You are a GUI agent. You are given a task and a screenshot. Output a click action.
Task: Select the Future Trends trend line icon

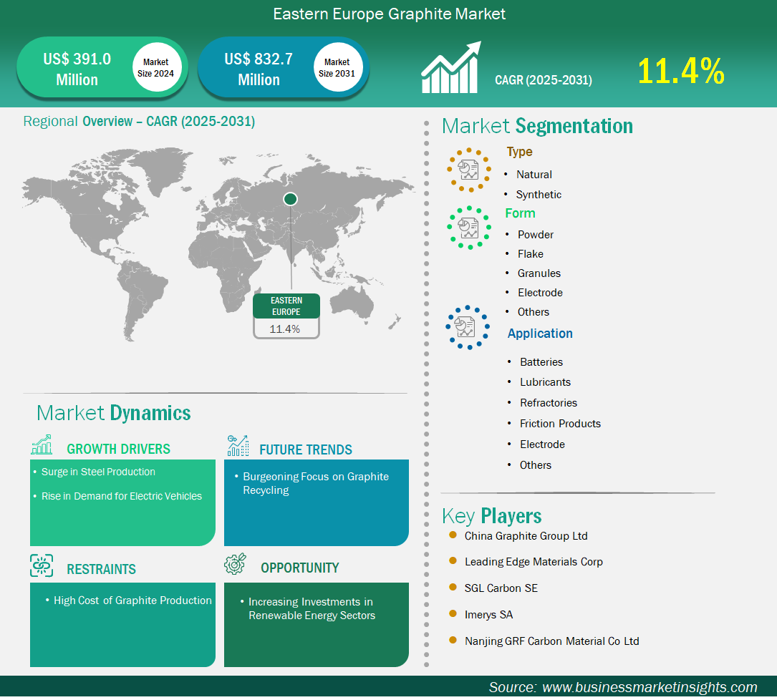pos(237,445)
